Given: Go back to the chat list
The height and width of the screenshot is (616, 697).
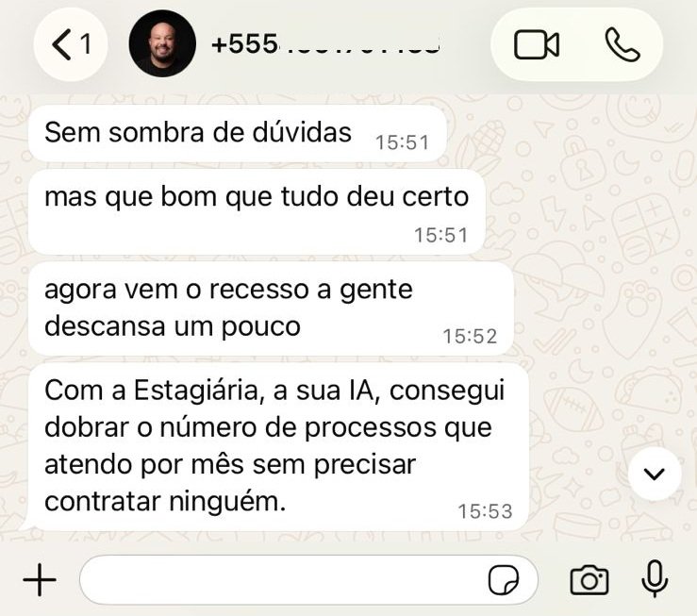Looking at the screenshot, I should 70,44.
